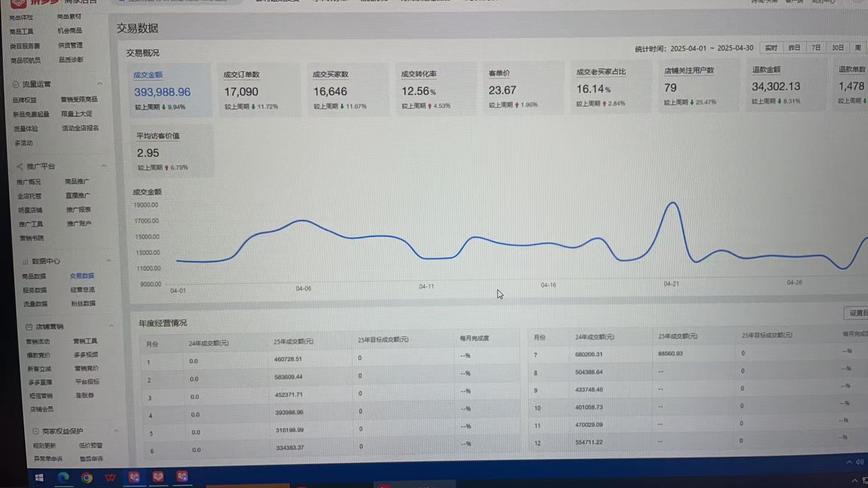The height and width of the screenshot is (488, 868).
Task: Switch to 30日 time range
Action: [x=837, y=47]
